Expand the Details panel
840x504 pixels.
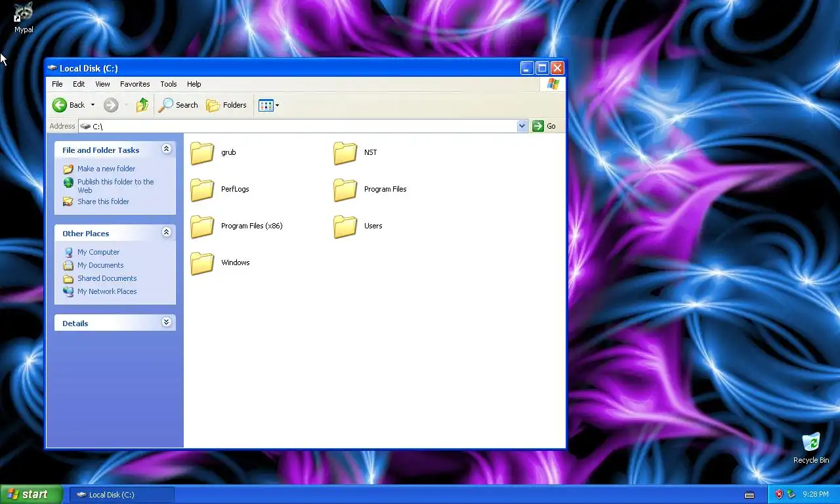point(166,322)
